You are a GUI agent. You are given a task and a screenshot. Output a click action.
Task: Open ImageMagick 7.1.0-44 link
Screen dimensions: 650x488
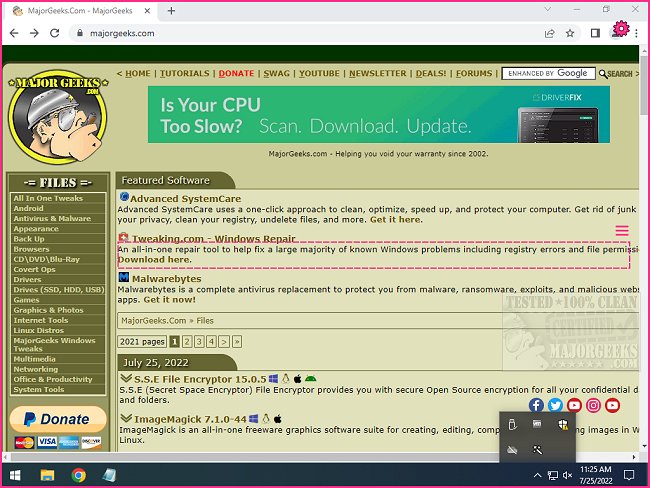(190, 419)
